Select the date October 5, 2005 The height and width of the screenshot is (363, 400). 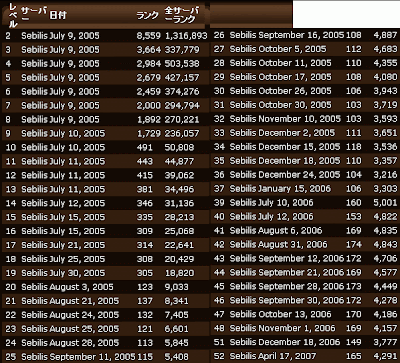point(292,49)
